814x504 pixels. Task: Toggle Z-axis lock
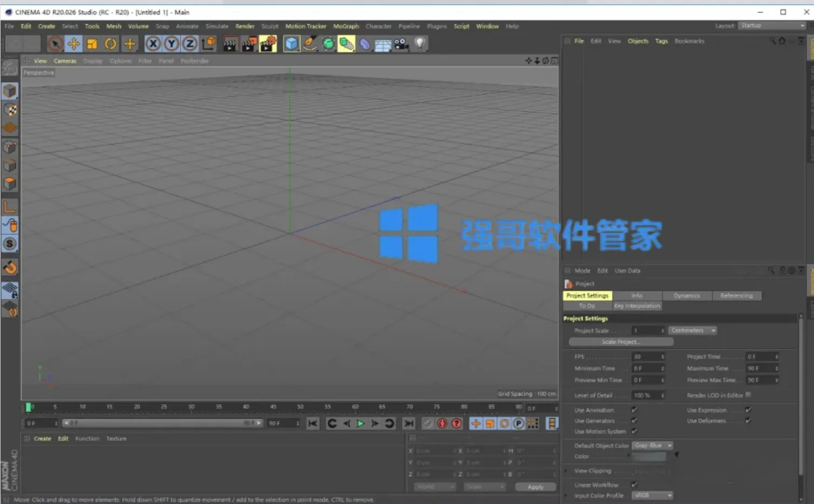(x=190, y=44)
